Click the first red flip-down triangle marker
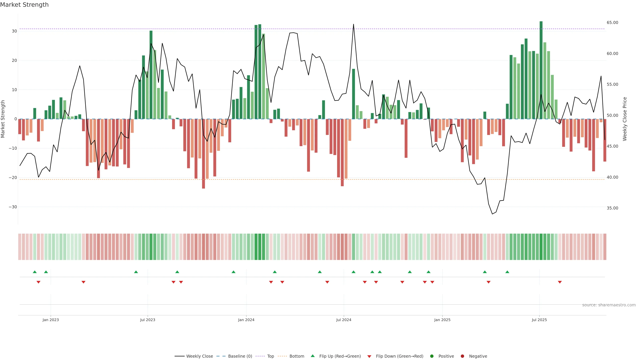Image resolution: width=644 pixels, height=362 pixels. tap(39, 282)
